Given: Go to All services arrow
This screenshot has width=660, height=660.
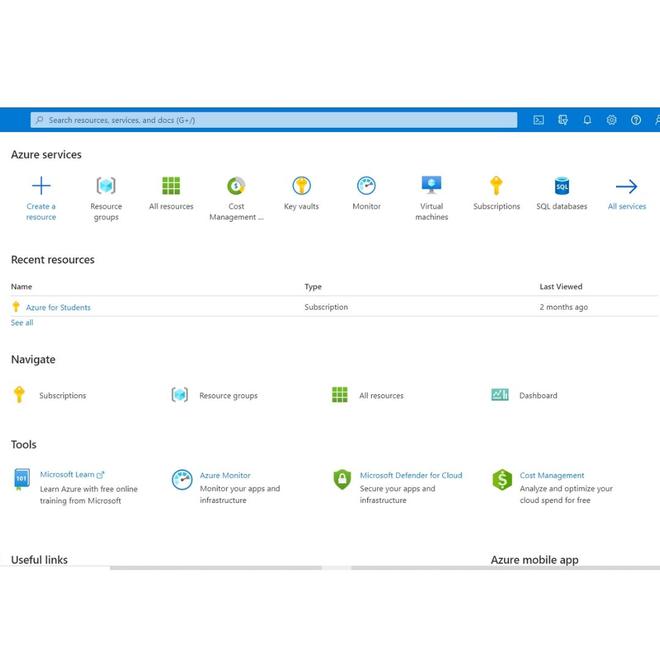Looking at the screenshot, I should pyautogui.click(x=626, y=186).
